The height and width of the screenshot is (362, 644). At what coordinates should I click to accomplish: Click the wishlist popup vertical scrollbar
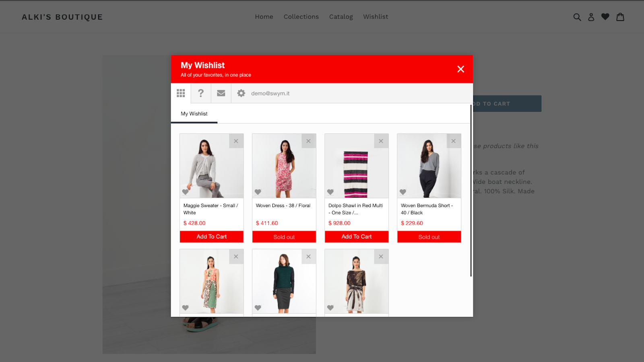point(471,191)
